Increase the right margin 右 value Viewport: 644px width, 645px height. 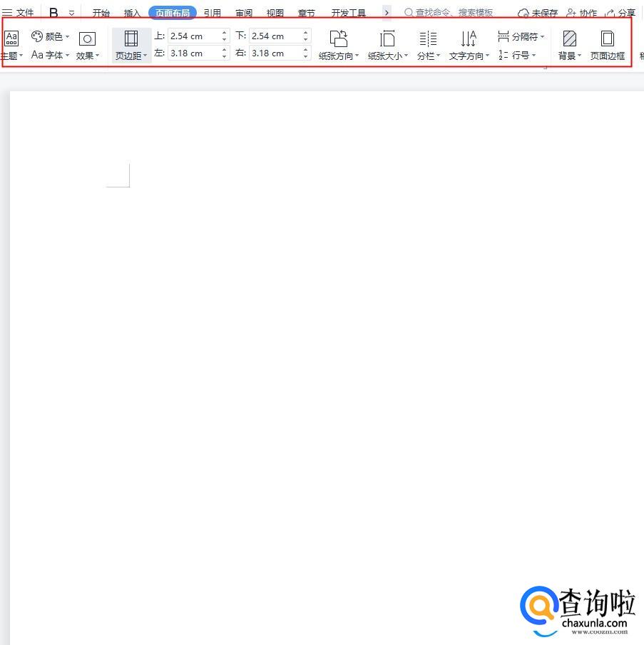pyautogui.click(x=306, y=50)
